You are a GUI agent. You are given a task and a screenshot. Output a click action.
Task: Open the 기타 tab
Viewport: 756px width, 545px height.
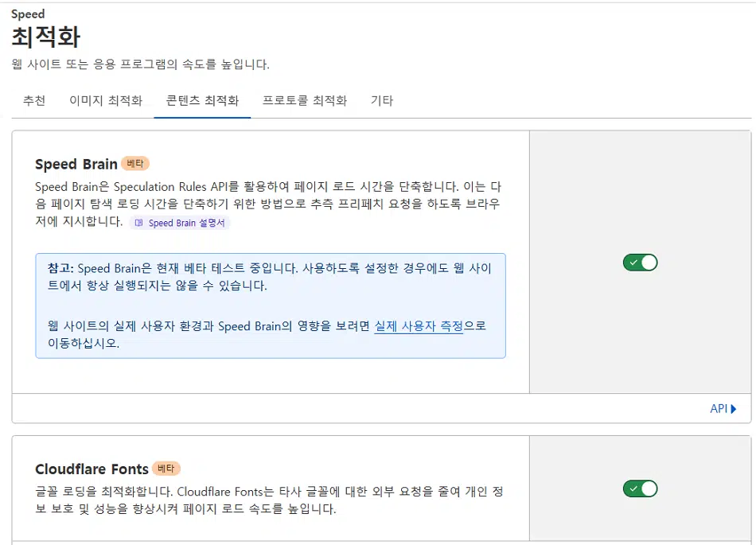click(x=382, y=101)
